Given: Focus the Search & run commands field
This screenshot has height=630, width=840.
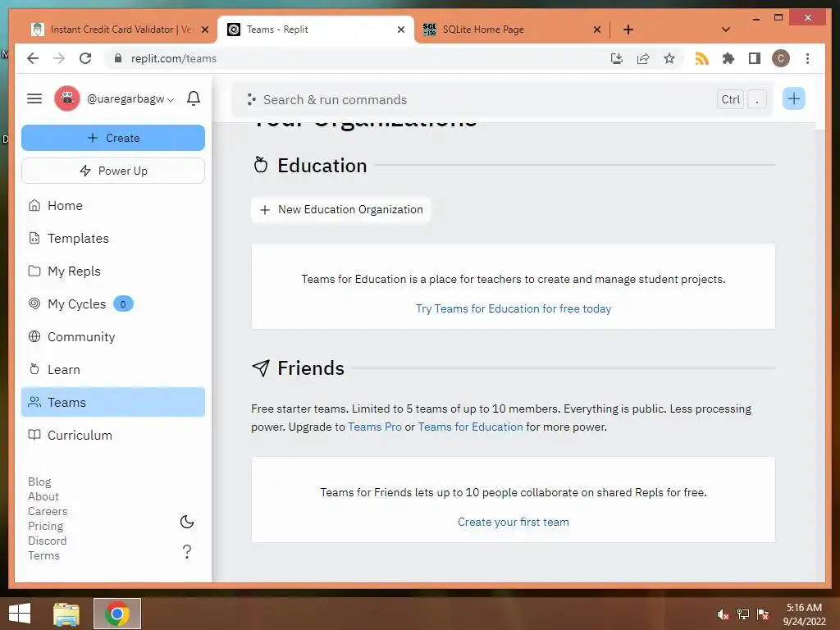Looking at the screenshot, I should (502, 99).
